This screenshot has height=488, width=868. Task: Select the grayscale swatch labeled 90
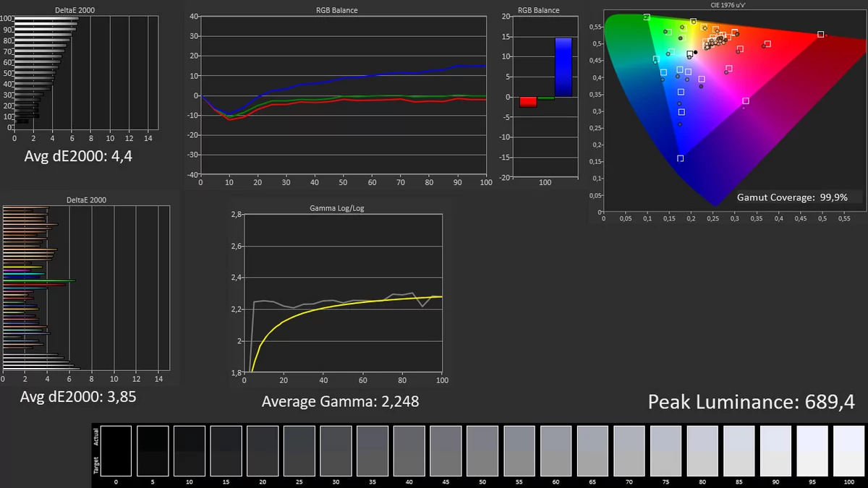775,450
